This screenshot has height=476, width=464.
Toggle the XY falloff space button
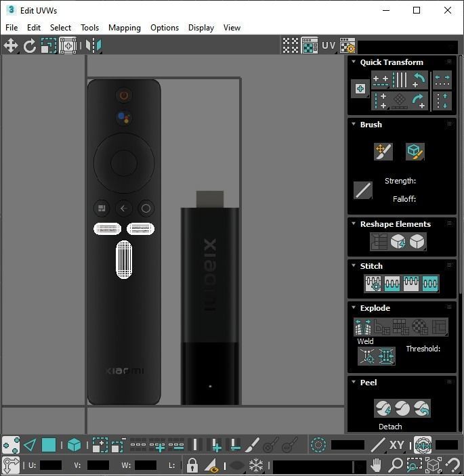[396, 446]
